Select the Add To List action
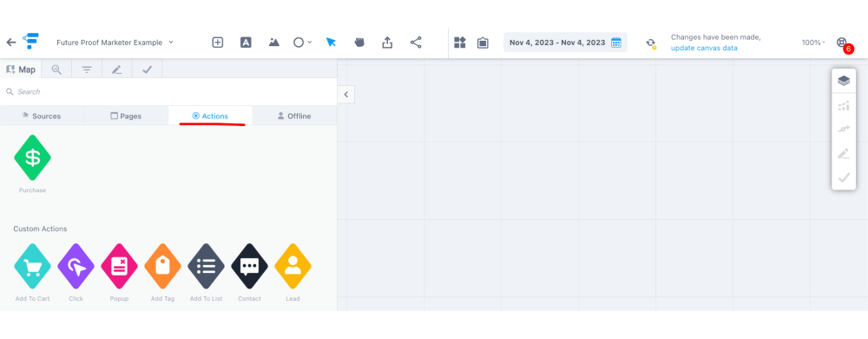Image resolution: width=868 pixels, height=339 pixels. pyautogui.click(x=206, y=267)
